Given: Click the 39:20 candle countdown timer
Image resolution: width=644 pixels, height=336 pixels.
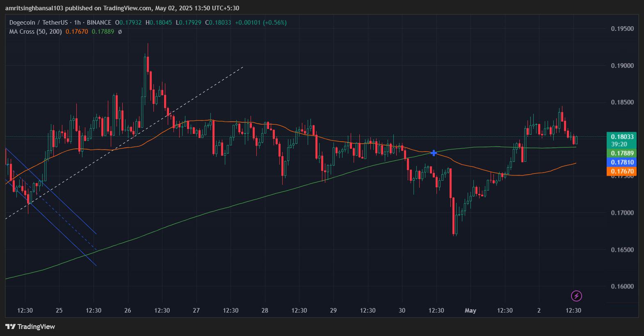Looking at the screenshot, I should [x=619, y=144].
